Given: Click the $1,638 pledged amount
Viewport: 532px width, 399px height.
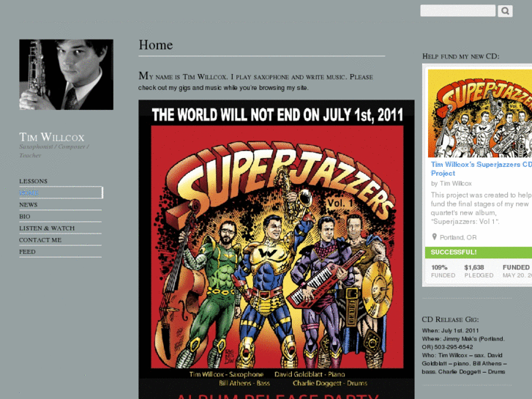Looking at the screenshot, I should tap(479, 271).
